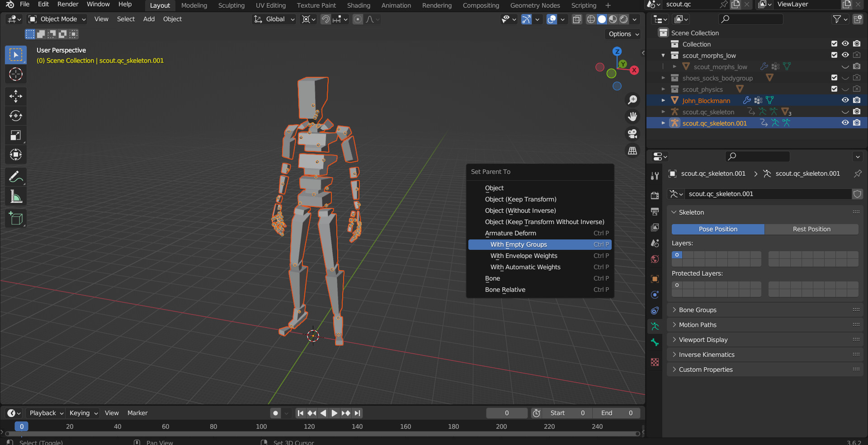Open the Keying popover in timeline
This screenshot has width=868, height=445.
pyautogui.click(x=83, y=413)
